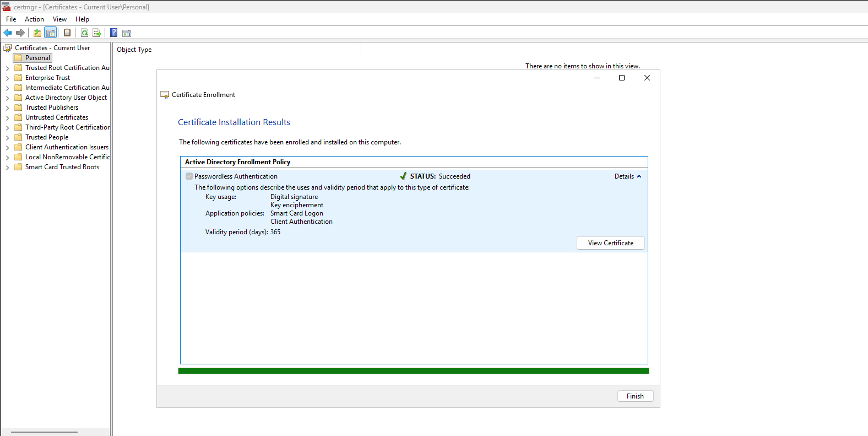Toggle the Show/Hide Console Tree toolbar icon
Screen dimensions: 868x436
coord(51,33)
